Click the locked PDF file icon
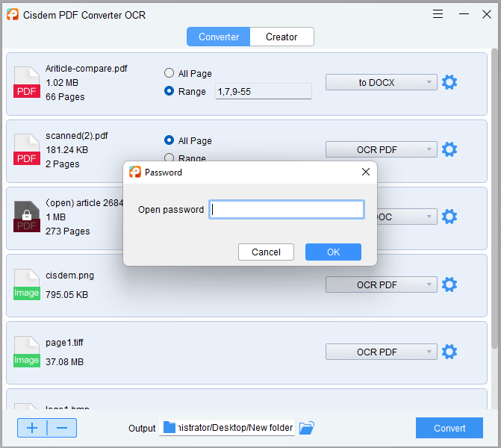The image size is (501, 448). [x=27, y=217]
